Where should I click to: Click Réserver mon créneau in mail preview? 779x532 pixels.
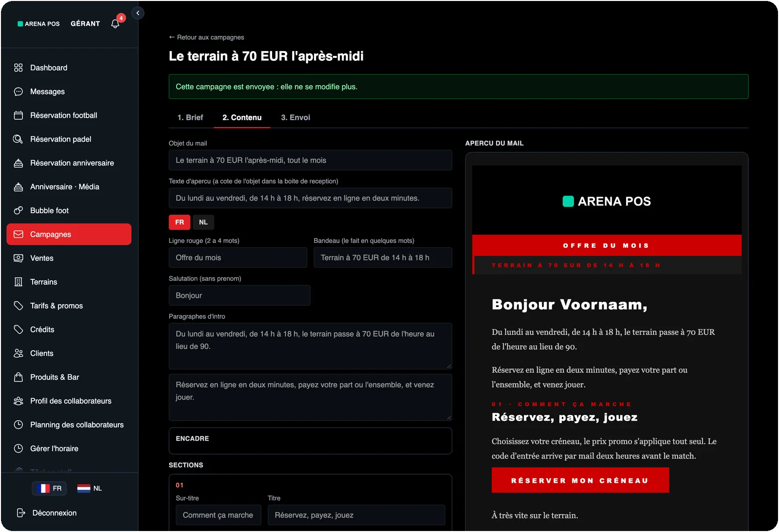click(x=580, y=480)
